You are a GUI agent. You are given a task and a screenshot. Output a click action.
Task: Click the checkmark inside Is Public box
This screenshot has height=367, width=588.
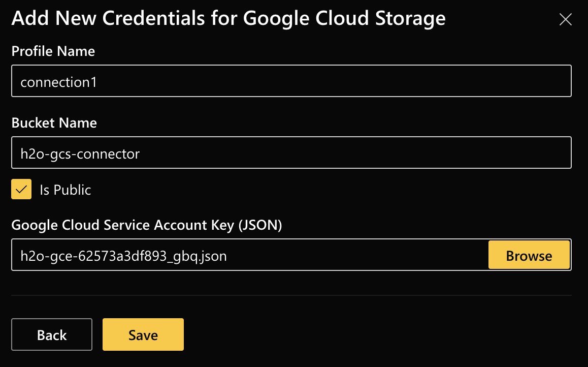(x=21, y=189)
